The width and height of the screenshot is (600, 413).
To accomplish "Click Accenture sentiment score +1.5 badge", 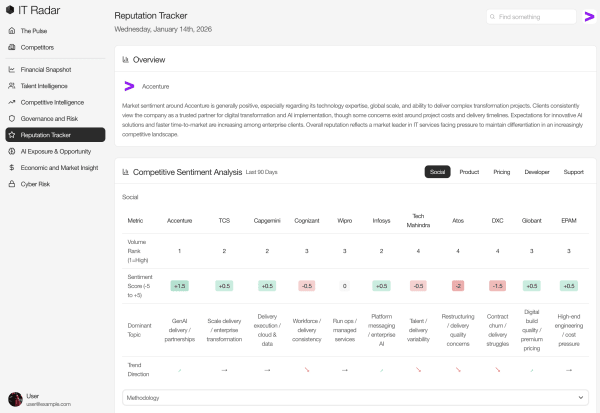I will (179, 286).
